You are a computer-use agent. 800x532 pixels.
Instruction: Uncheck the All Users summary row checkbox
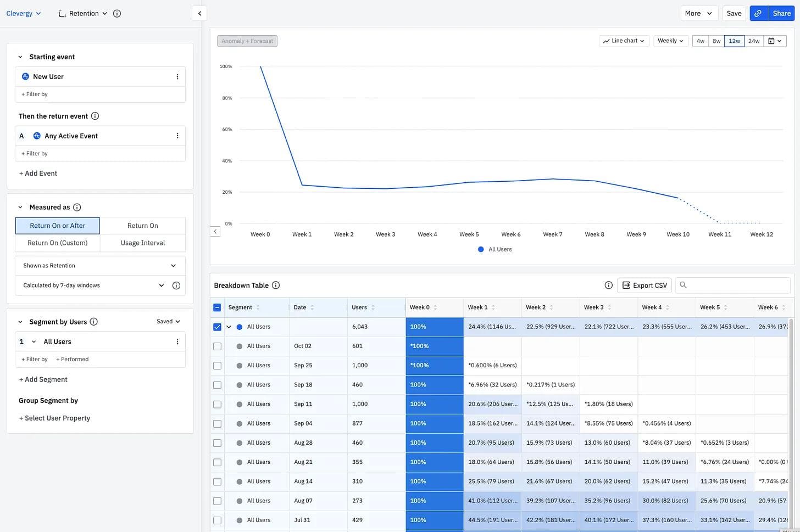(x=217, y=327)
